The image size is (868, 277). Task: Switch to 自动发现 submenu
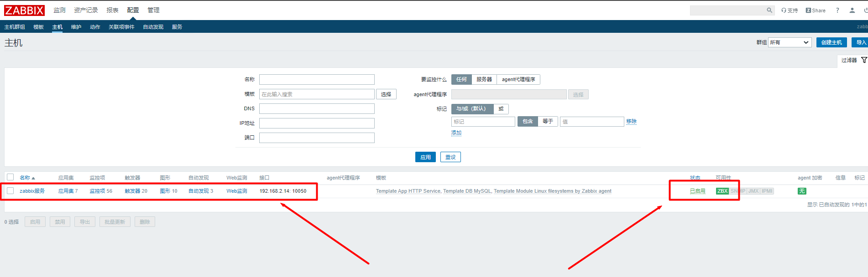tap(153, 27)
